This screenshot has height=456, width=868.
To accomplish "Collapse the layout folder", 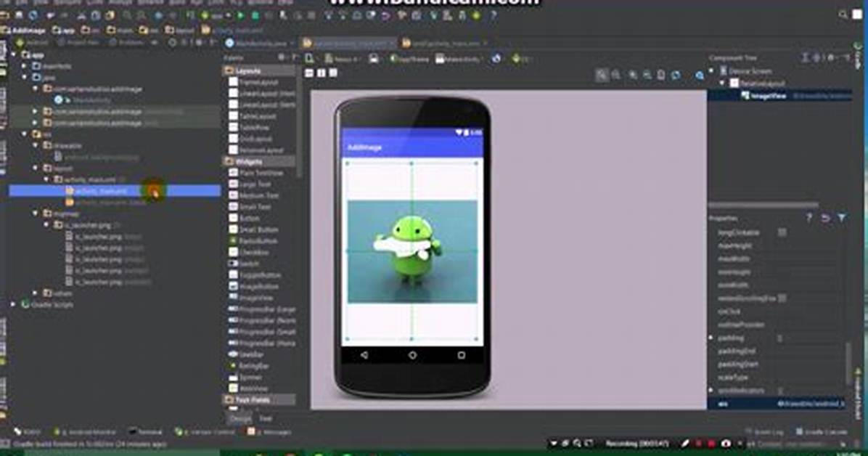I will (x=36, y=168).
